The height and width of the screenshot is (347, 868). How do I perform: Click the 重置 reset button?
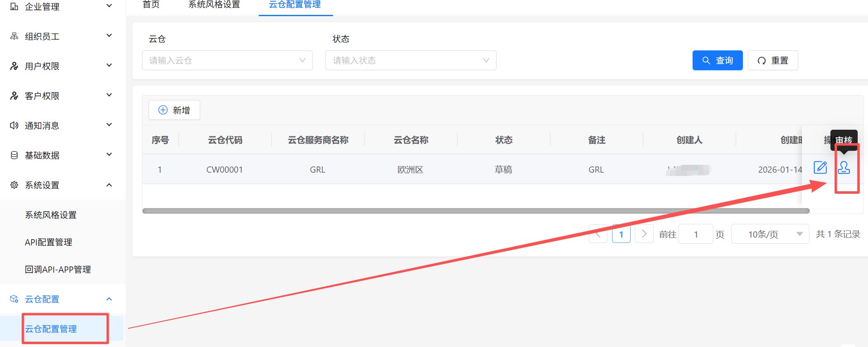click(x=773, y=60)
